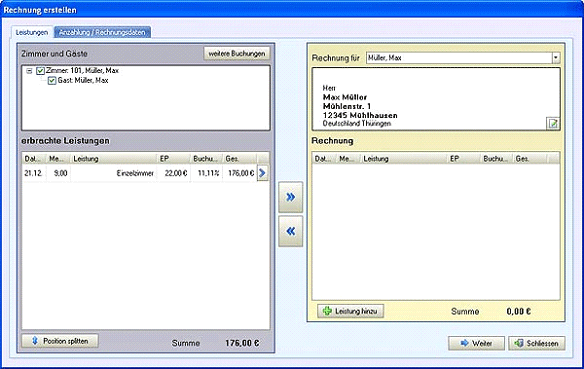The width and height of the screenshot is (584, 369).
Task: Click the 11,11% cell
Action: point(206,174)
